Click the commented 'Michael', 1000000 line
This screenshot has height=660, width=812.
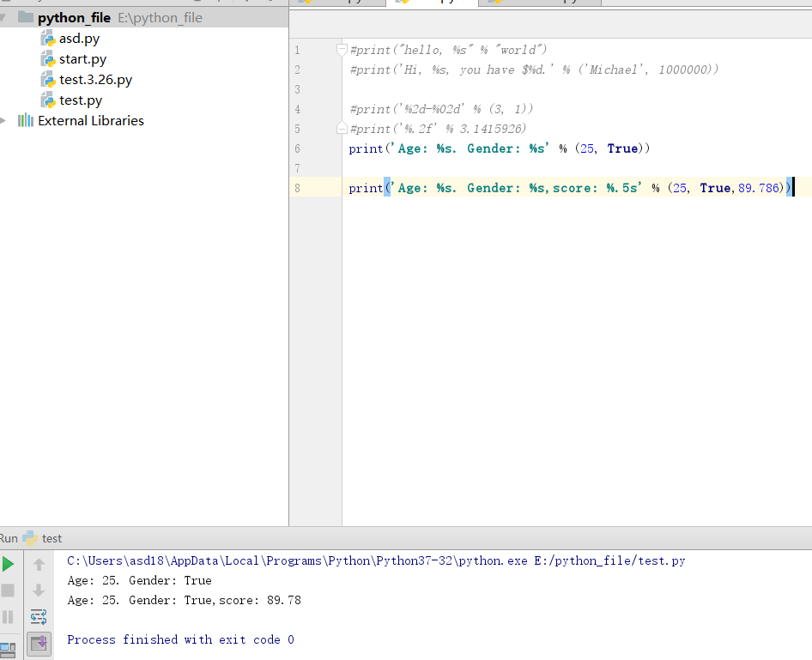point(535,70)
